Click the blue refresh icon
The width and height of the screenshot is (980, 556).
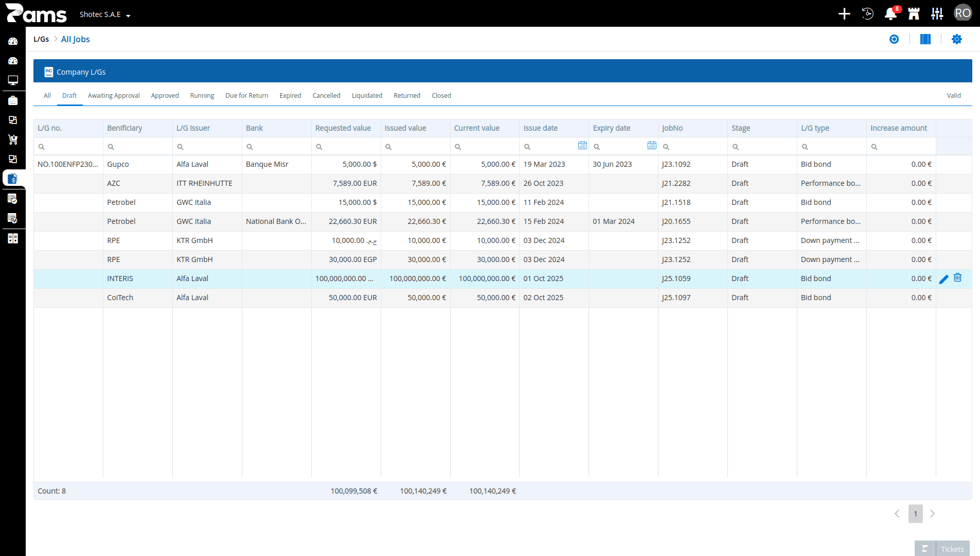point(894,39)
